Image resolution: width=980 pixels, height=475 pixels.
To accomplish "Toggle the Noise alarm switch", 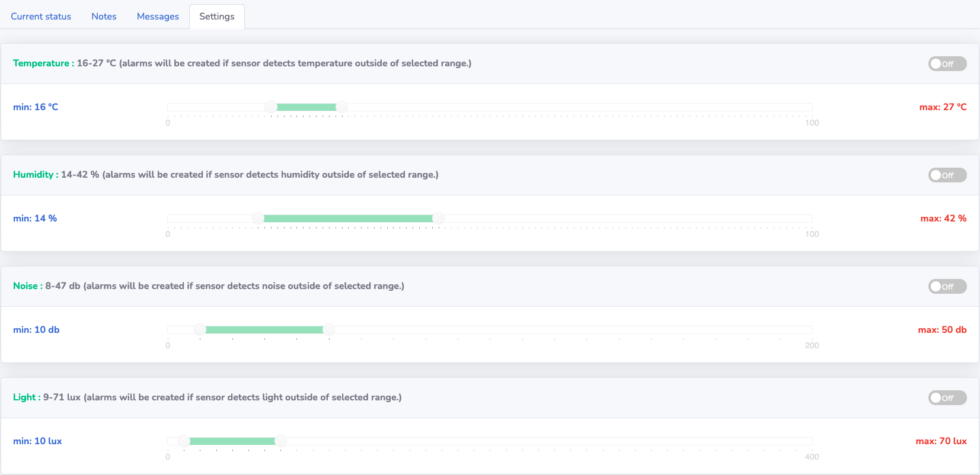I will 947,287.
